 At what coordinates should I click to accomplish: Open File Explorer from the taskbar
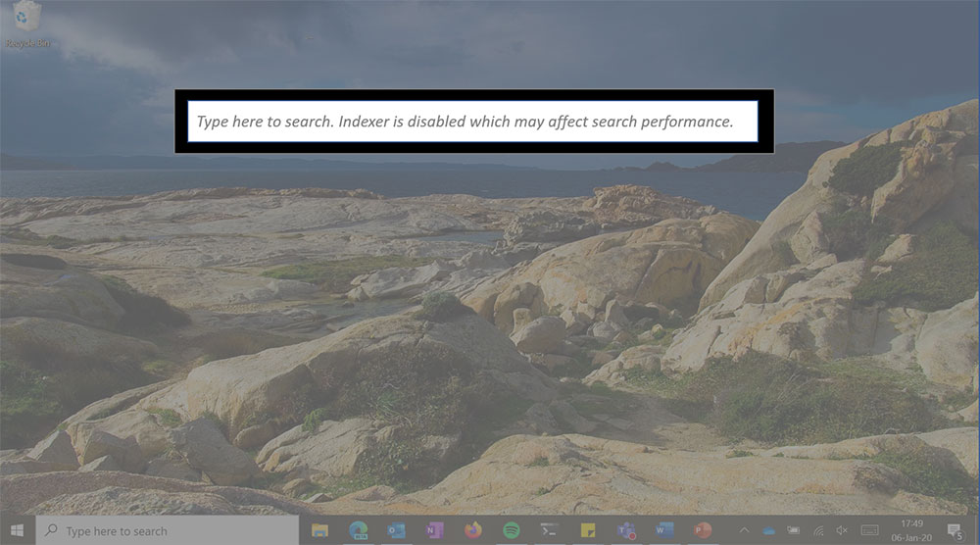320,530
